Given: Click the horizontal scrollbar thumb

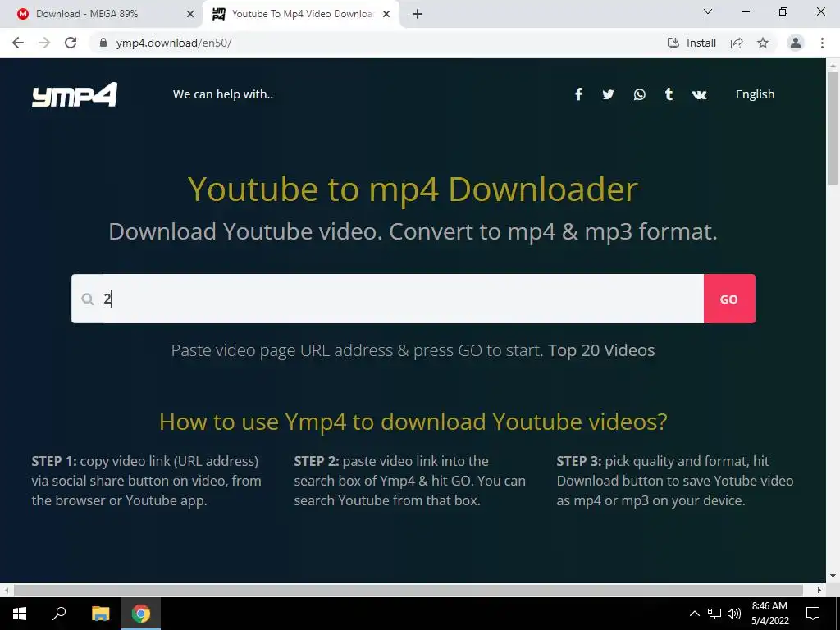Looking at the screenshot, I should (x=409, y=590).
